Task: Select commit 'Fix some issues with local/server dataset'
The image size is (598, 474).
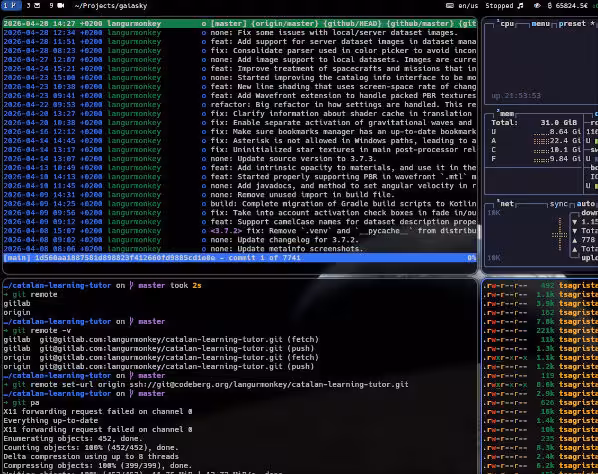Action: pyautogui.click(x=240, y=32)
